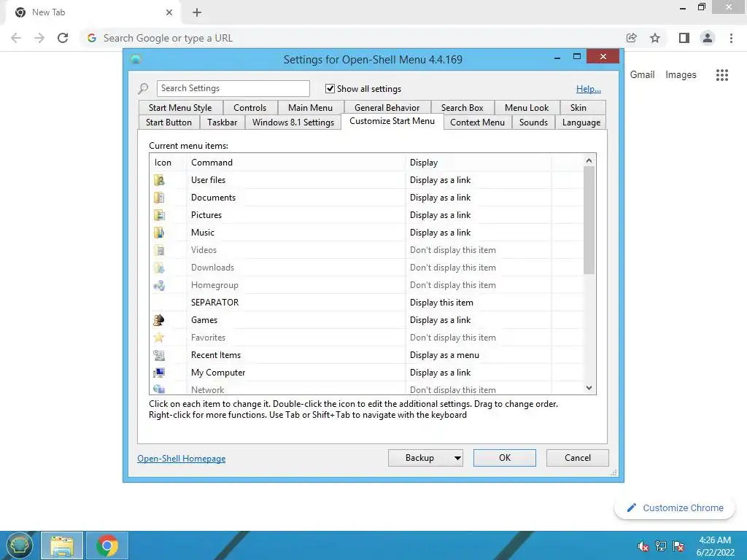747x560 pixels.
Task: Open the Context Menu tab
Action: click(477, 122)
